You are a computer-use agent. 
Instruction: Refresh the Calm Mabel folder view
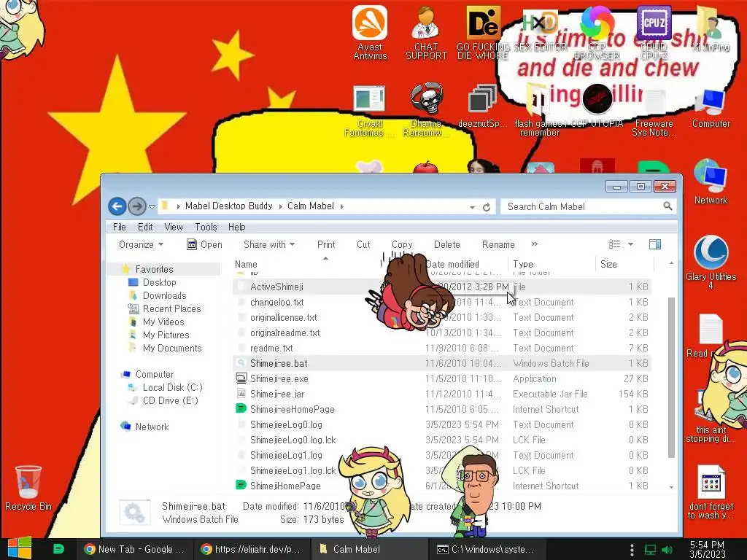pos(487,206)
